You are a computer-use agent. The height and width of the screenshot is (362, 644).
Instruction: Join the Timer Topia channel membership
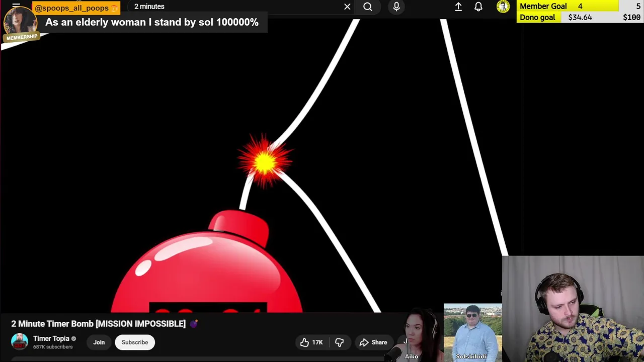(x=99, y=342)
